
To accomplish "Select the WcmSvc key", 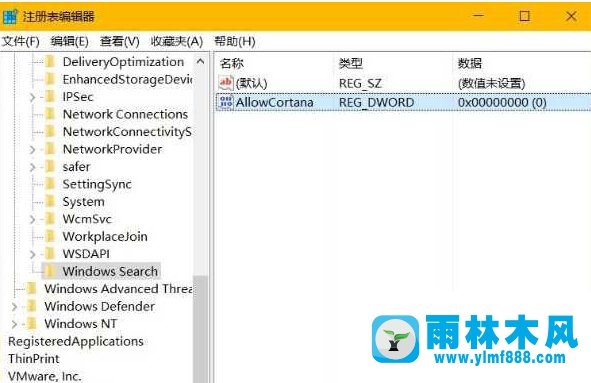I will [x=87, y=219].
